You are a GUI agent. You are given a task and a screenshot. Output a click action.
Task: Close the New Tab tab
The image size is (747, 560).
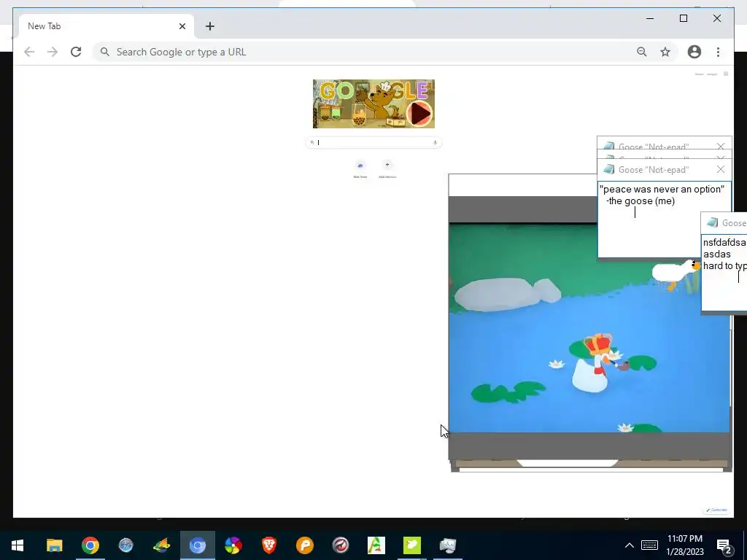[182, 26]
